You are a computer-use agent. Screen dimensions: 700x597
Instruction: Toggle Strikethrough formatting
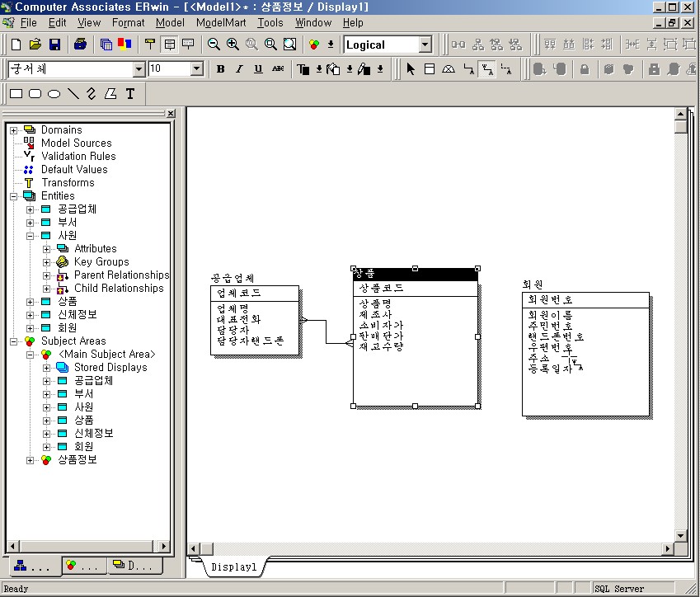pyautogui.click(x=278, y=68)
